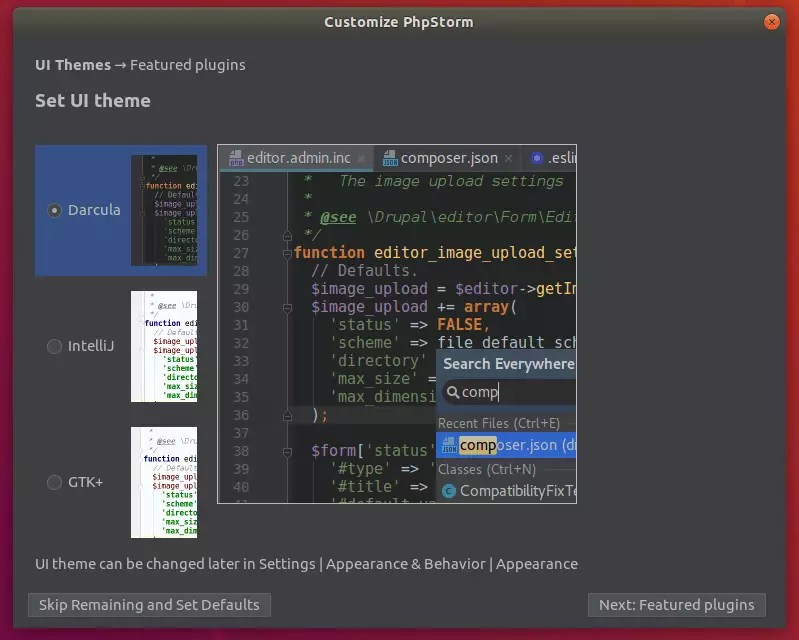Click the class icon beside CompatibilityFixTe result
Viewport: 799px width, 640px height.
pos(448,491)
